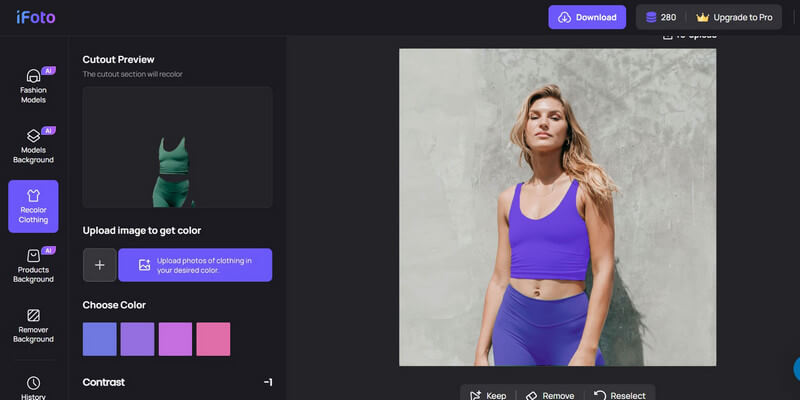This screenshot has width=800, height=400.
Task: Click the Upgrade to Pro crown icon
Action: click(x=703, y=17)
